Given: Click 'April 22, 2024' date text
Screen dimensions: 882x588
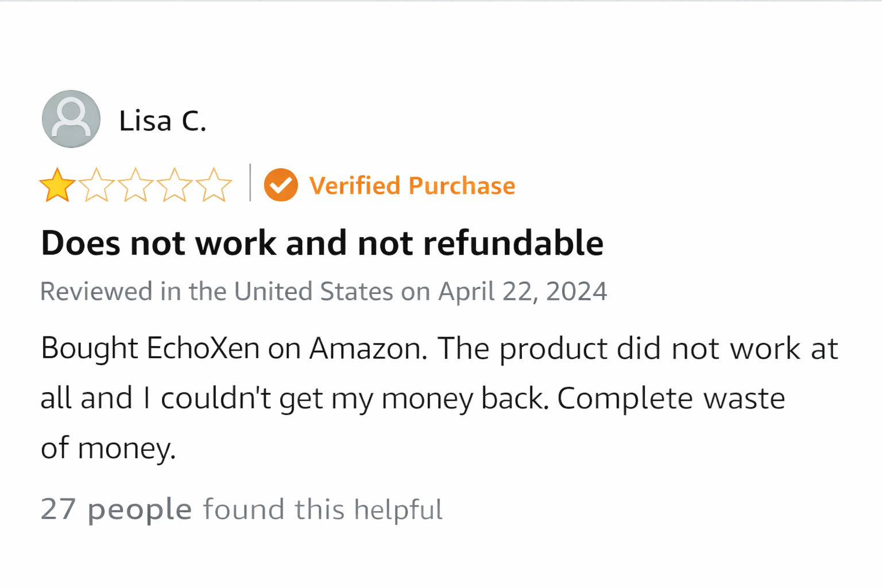Looking at the screenshot, I should 522,291.
